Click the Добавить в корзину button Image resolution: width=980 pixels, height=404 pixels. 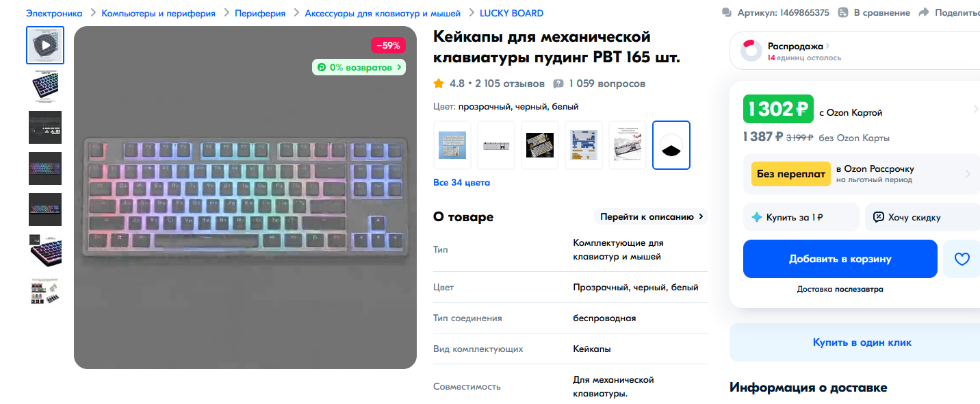(x=840, y=259)
